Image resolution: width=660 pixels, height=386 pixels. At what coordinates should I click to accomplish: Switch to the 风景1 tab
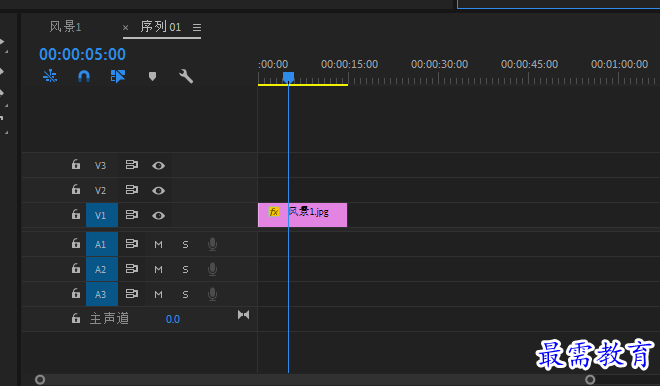click(x=65, y=27)
